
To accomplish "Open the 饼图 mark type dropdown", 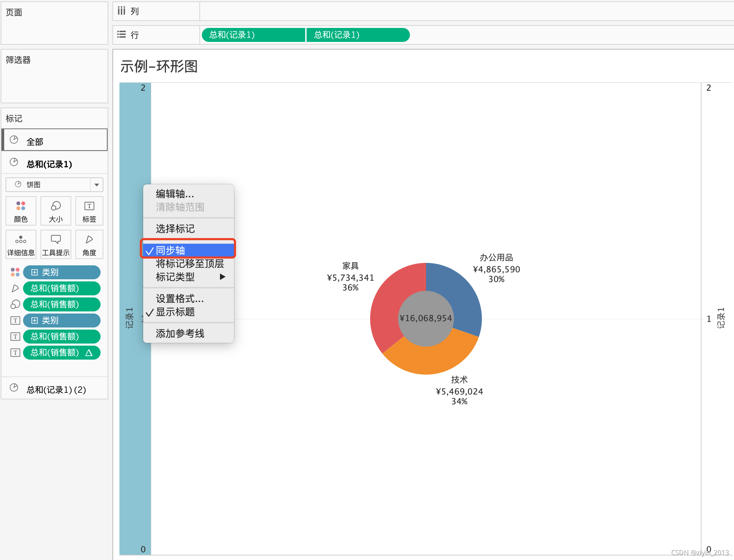I will [x=96, y=185].
